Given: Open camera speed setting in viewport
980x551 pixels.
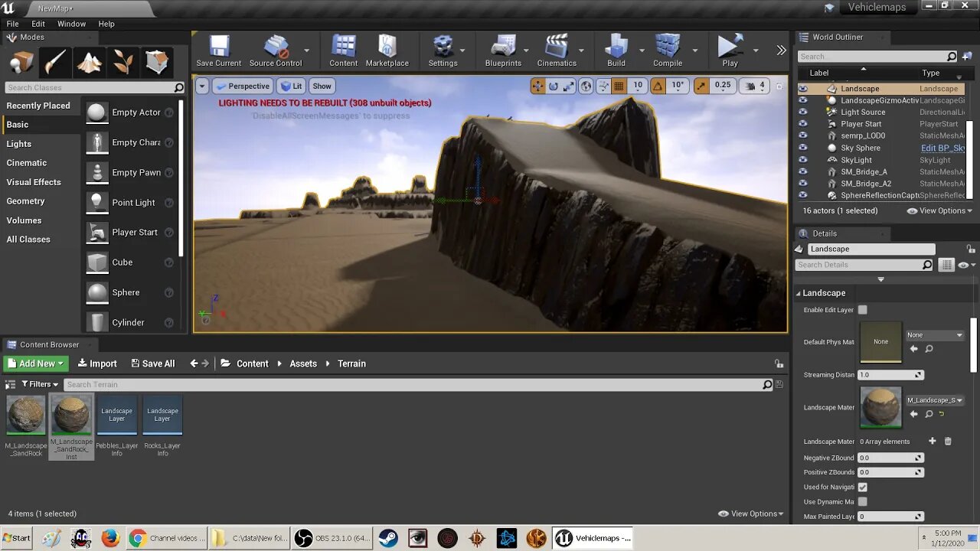Looking at the screenshot, I should coord(755,86).
